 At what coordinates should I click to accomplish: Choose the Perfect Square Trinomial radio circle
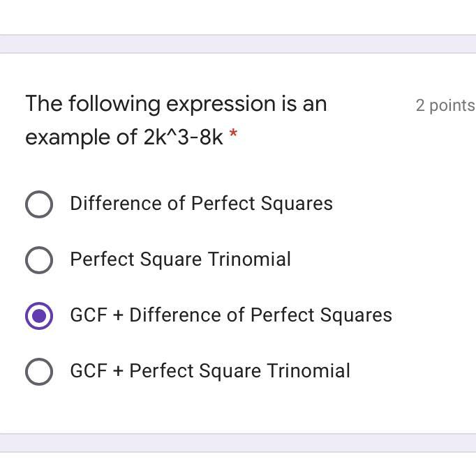[39, 259]
